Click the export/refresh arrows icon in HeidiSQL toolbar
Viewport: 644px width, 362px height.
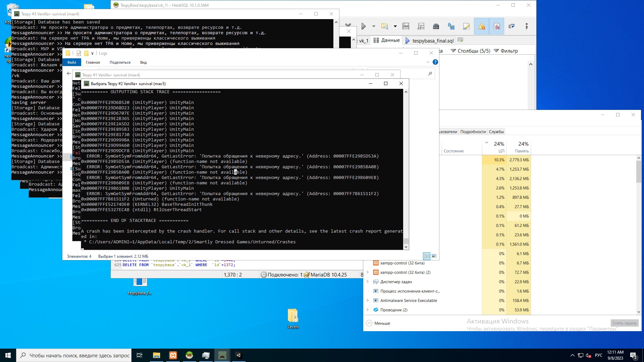(512, 26)
